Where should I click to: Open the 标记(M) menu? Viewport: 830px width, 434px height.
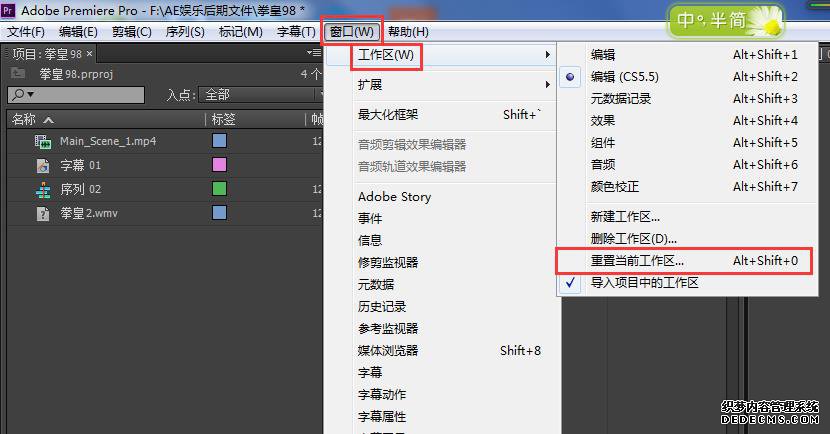coord(241,32)
